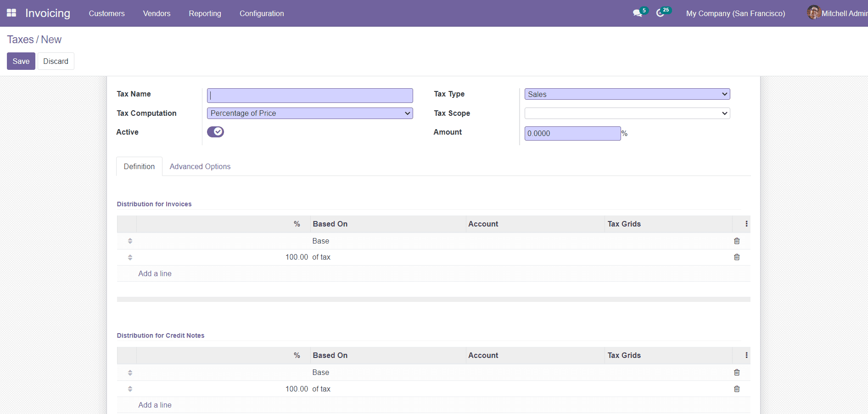
Task: Open the Configuration menu
Action: 261,13
